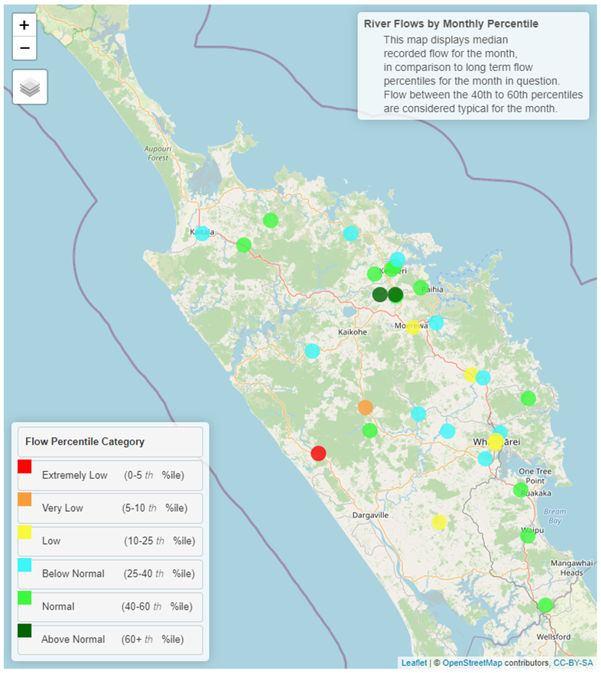Click the River Flows by Monthly Percentile title
The width and height of the screenshot is (601, 673).
(451, 24)
